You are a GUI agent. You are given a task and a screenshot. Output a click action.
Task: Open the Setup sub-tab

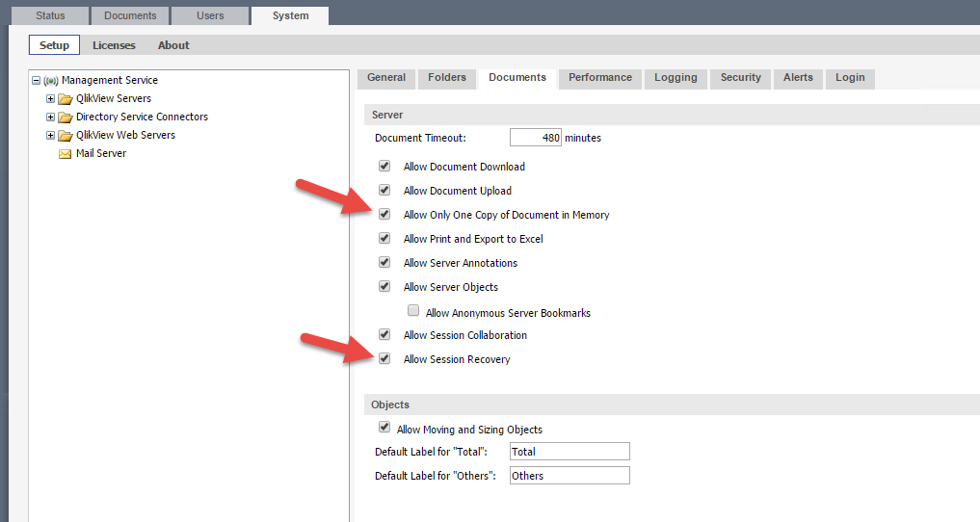(54, 45)
